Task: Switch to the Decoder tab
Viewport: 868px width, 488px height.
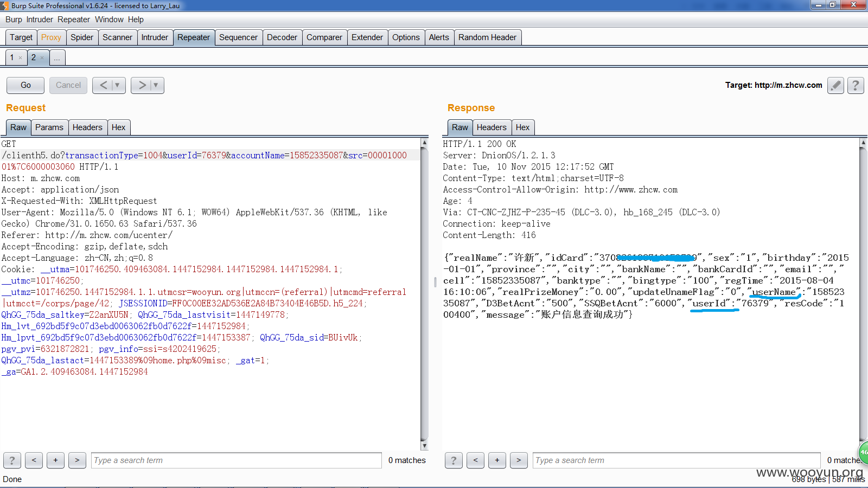Action: [x=282, y=37]
